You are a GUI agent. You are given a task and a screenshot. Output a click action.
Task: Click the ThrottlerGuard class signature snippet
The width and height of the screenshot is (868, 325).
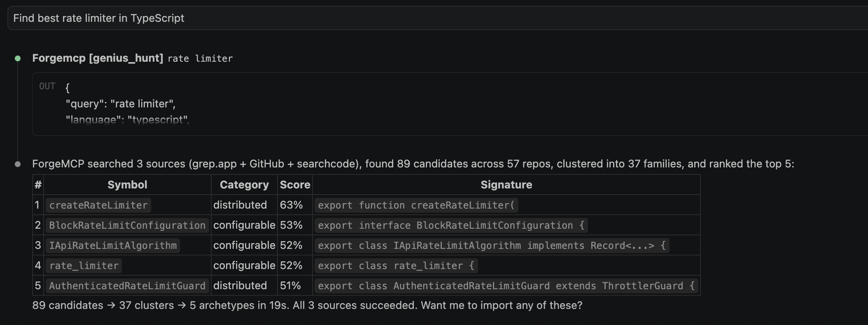(506, 286)
